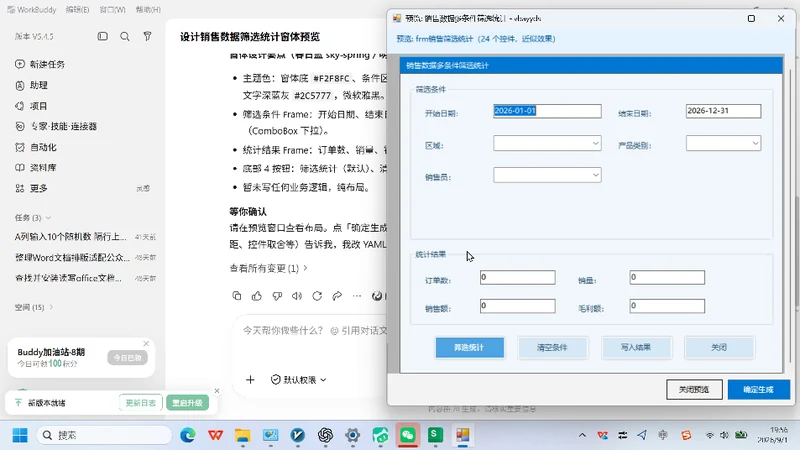This screenshot has width=800, height=450.
Task: Open the 帮助(H) menu
Action: [x=148, y=10]
